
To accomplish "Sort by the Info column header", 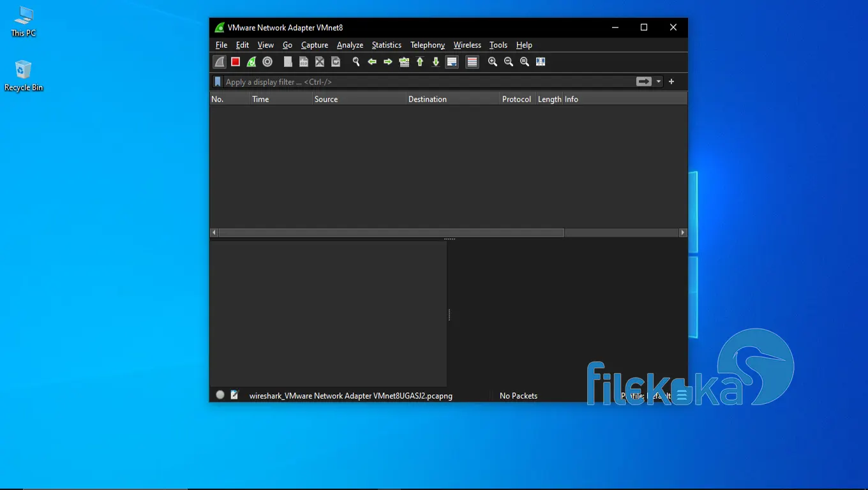I will (x=625, y=99).
